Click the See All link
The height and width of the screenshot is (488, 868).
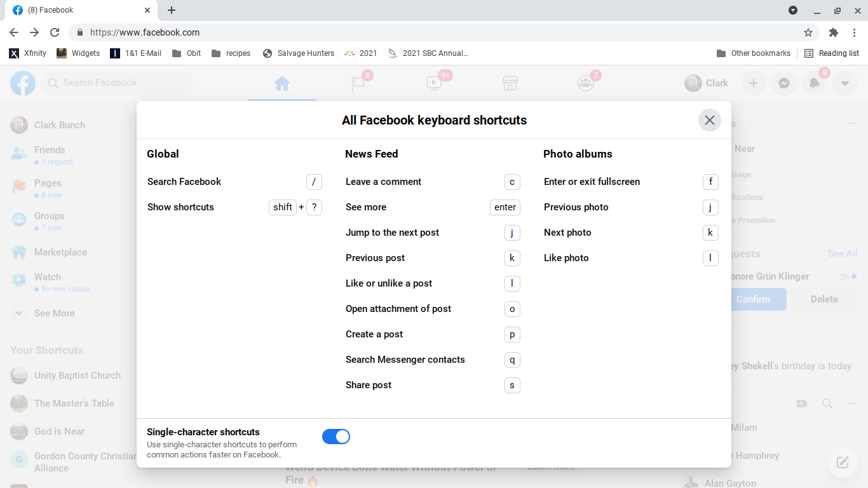pyautogui.click(x=842, y=254)
